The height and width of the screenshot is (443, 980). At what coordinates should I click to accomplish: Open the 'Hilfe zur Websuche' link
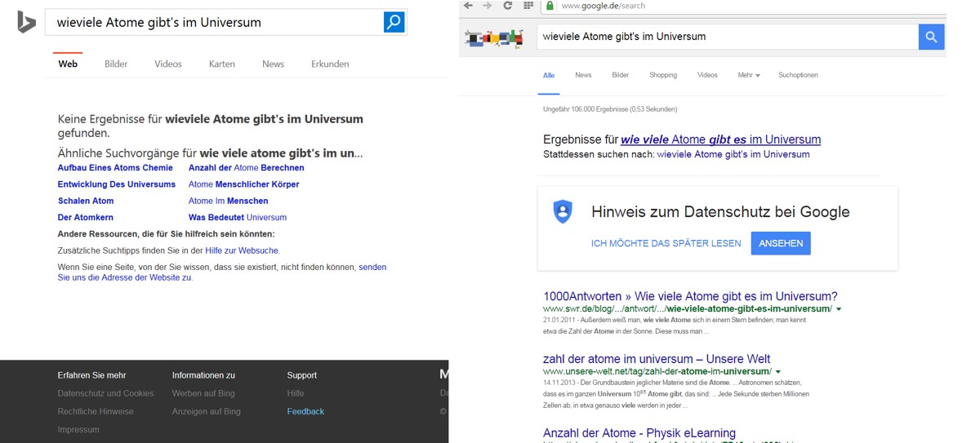[x=241, y=250]
